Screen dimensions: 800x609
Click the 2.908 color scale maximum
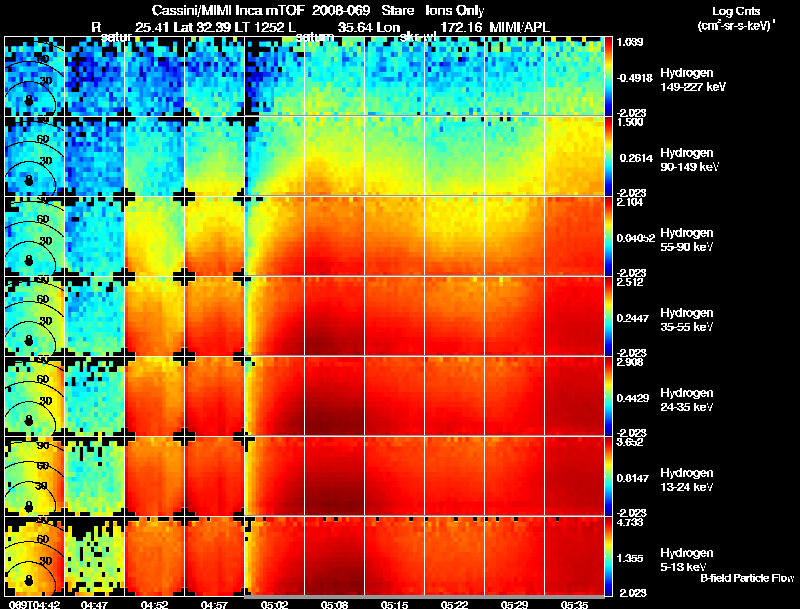[x=630, y=362]
